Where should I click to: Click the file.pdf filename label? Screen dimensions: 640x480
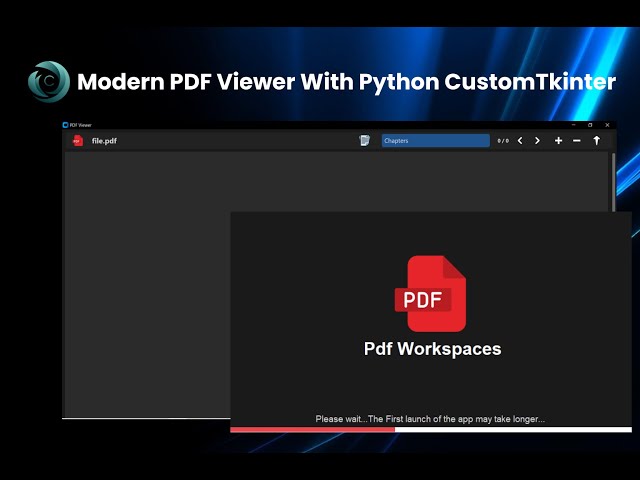[104, 141]
